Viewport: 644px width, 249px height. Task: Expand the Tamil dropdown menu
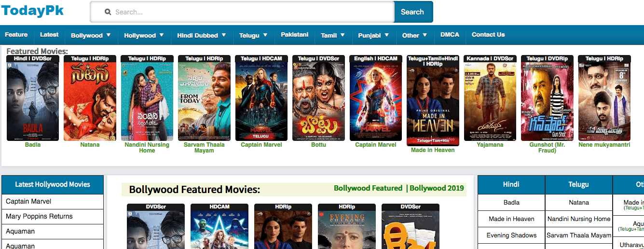coord(333,35)
